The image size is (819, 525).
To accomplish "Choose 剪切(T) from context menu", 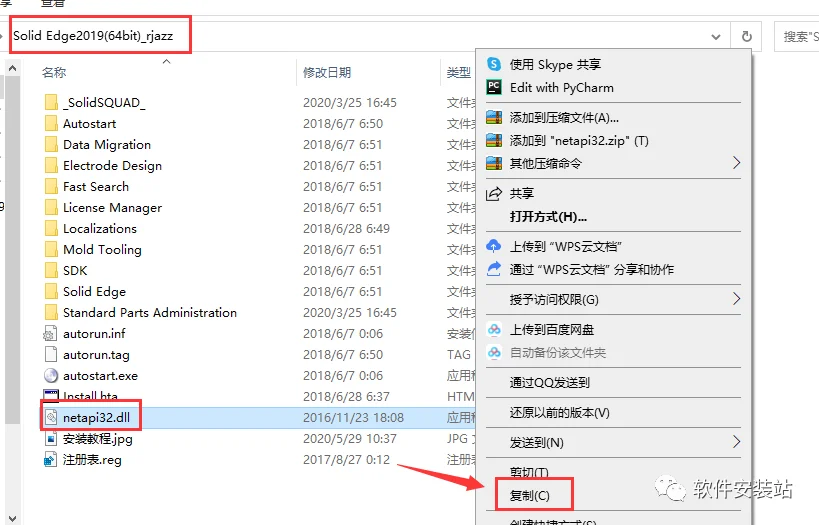I will (529, 472).
